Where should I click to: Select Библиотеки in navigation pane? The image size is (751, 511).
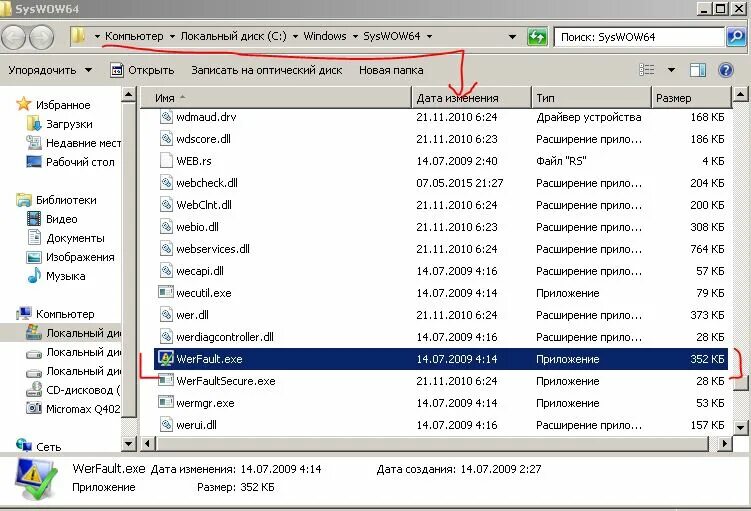click(x=66, y=200)
